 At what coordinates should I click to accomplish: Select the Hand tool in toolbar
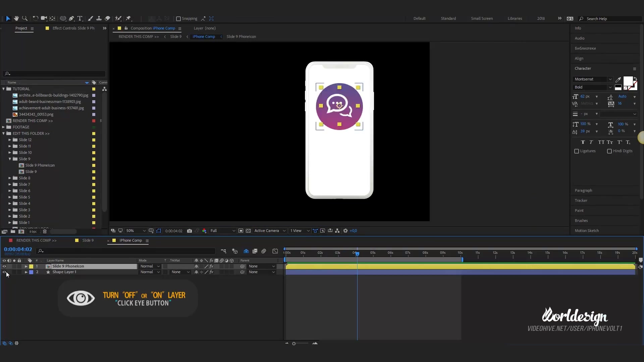[x=16, y=18]
